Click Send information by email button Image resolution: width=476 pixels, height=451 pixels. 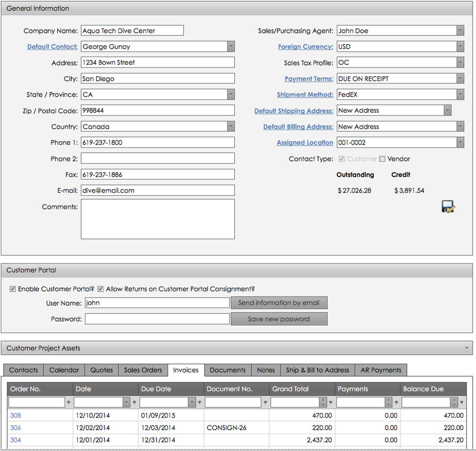279,303
